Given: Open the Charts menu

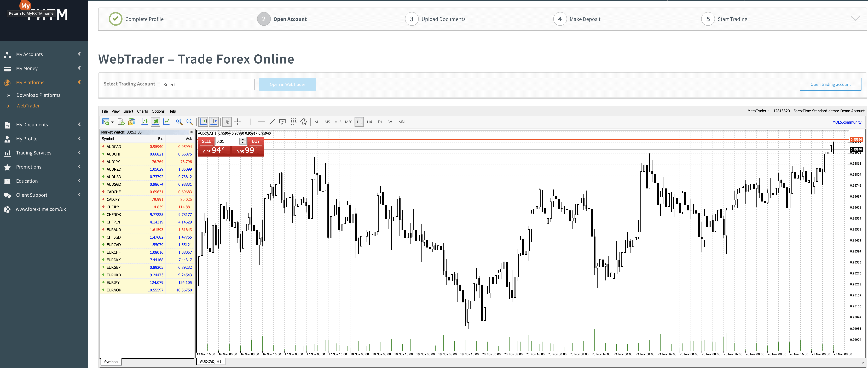Looking at the screenshot, I should pos(142,111).
